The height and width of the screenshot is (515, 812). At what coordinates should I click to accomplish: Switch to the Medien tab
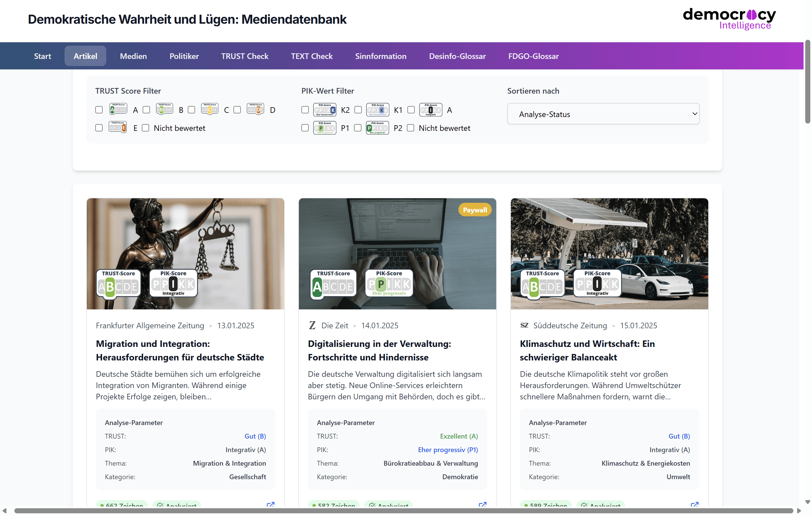133,56
